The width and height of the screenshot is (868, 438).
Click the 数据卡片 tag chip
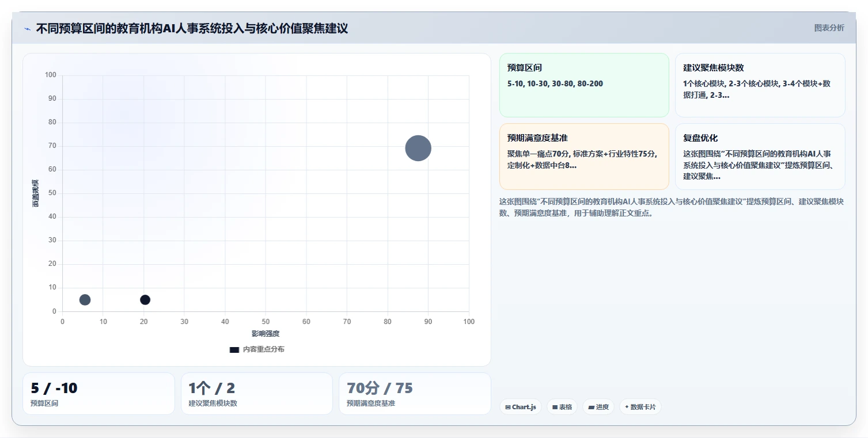click(x=640, y=407)
